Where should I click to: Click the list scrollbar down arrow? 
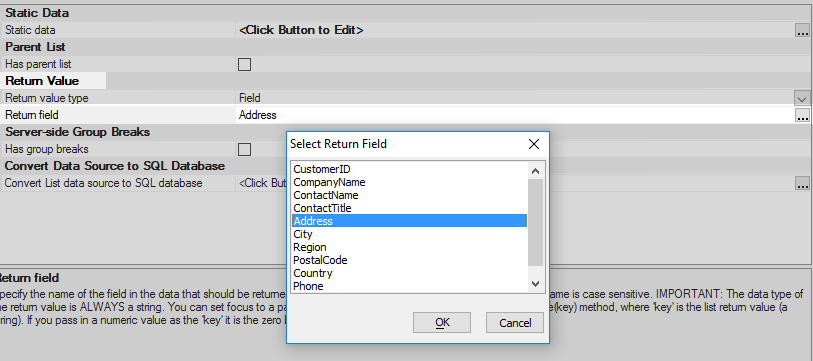point(536,284)
